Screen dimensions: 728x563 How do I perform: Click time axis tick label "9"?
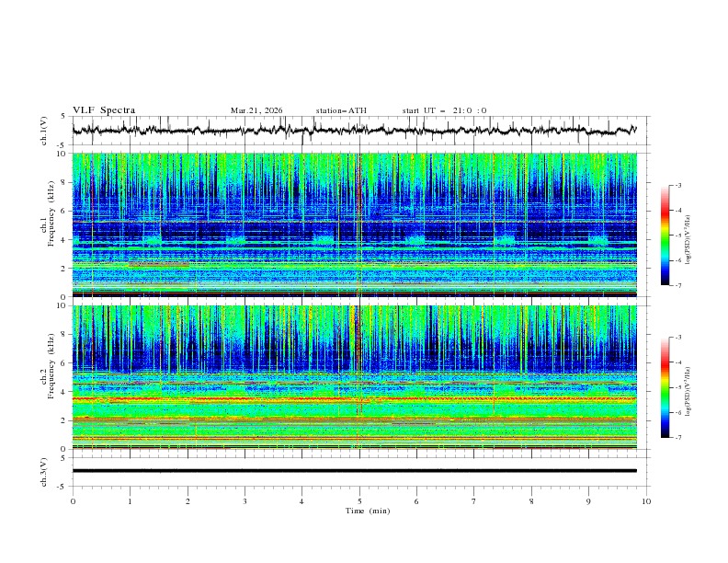coord(588,501)
